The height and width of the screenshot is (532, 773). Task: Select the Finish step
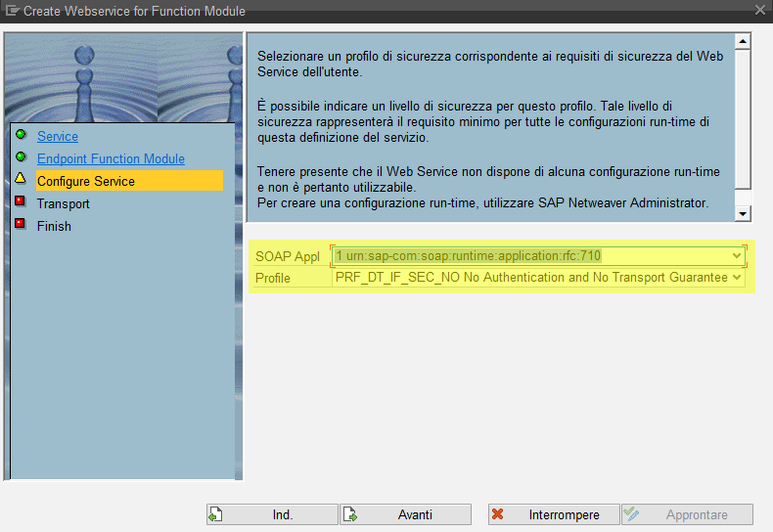54,226
